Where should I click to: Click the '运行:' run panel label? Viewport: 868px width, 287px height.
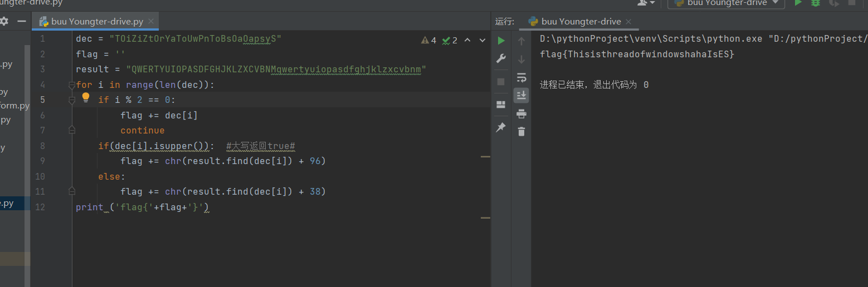504,22
